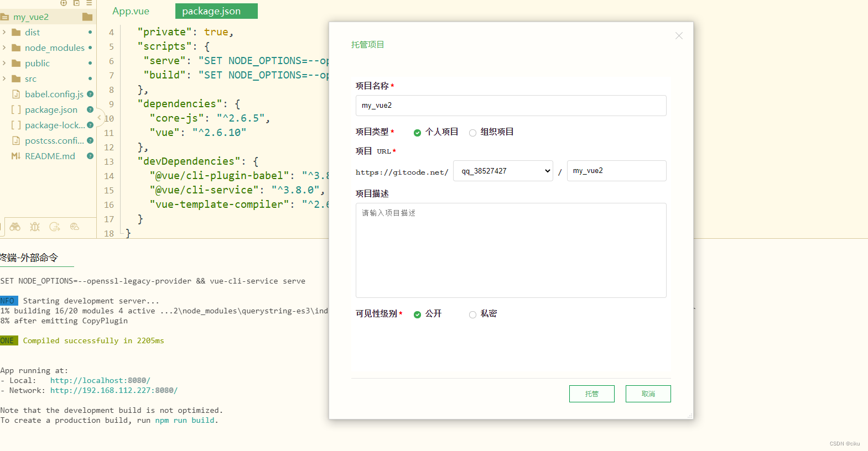Click the "Compiled successfully in 2205ms" terminal line

93,340
